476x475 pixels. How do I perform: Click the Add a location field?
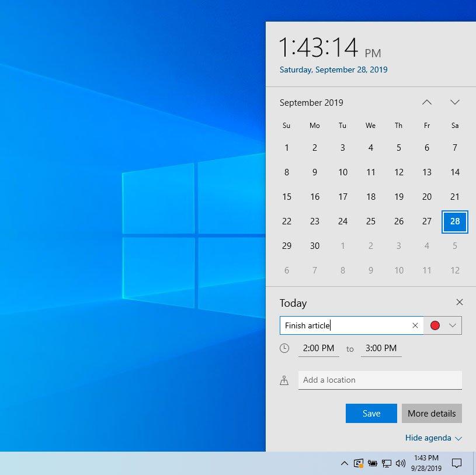380,380
